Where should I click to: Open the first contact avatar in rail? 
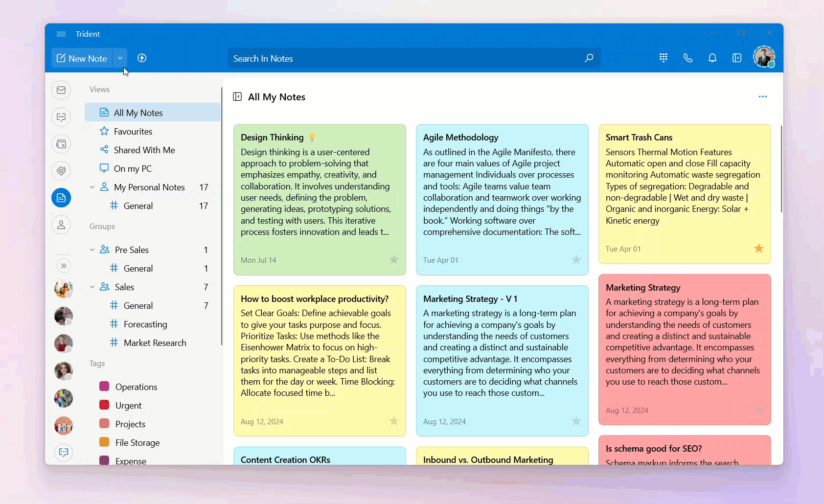[x=64, y=289]
